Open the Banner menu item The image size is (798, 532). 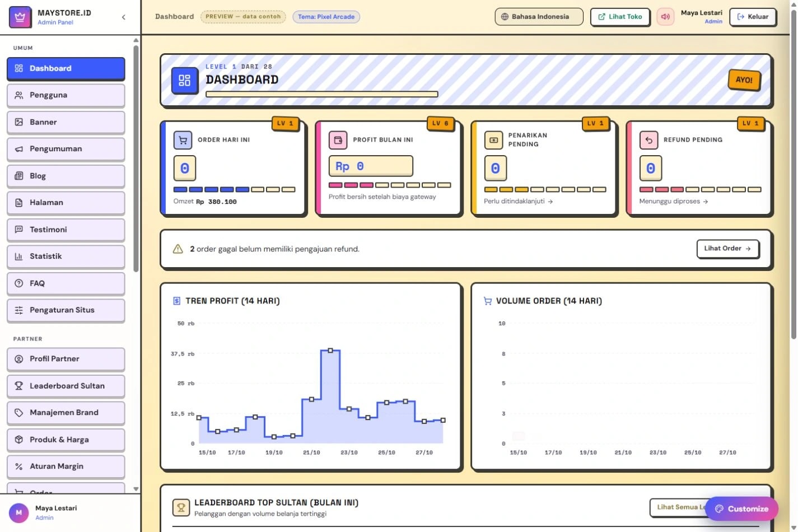[x=66, y=122]
